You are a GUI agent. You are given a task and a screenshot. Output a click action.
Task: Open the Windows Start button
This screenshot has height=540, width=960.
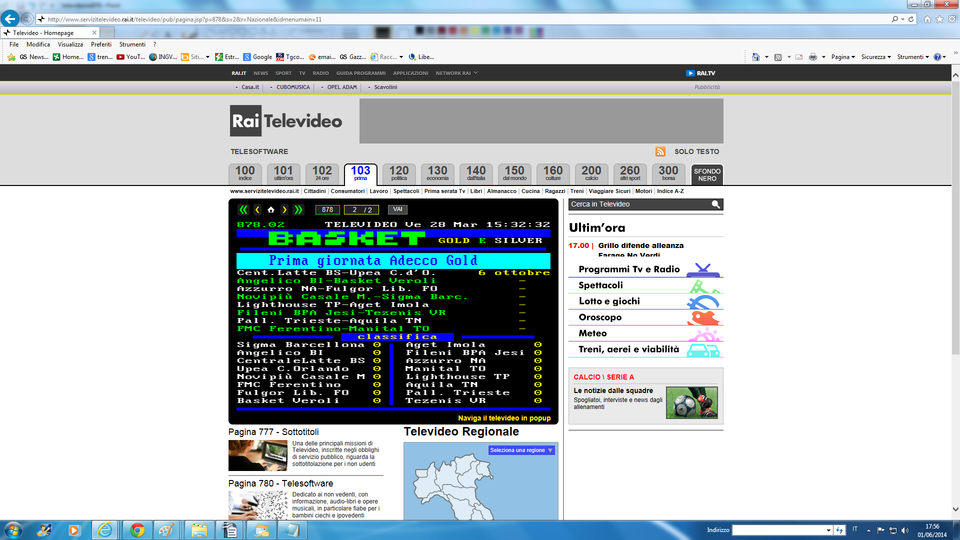tap(12, 530)
